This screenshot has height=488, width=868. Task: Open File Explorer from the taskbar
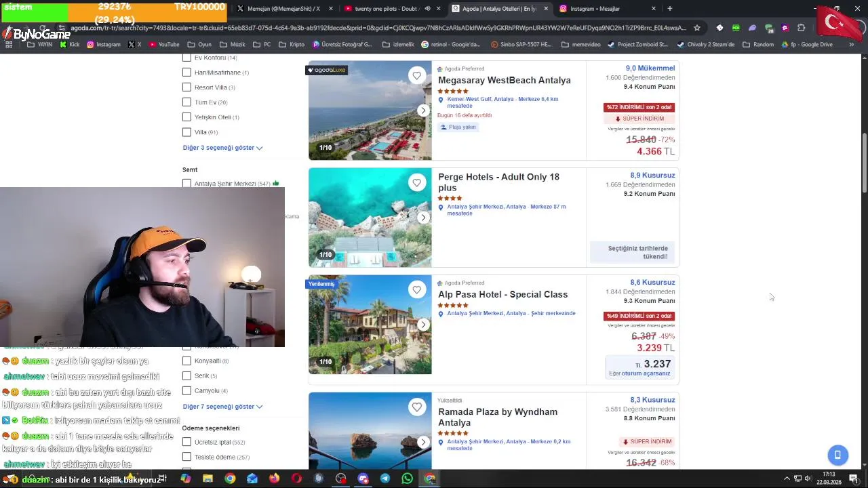208,479
